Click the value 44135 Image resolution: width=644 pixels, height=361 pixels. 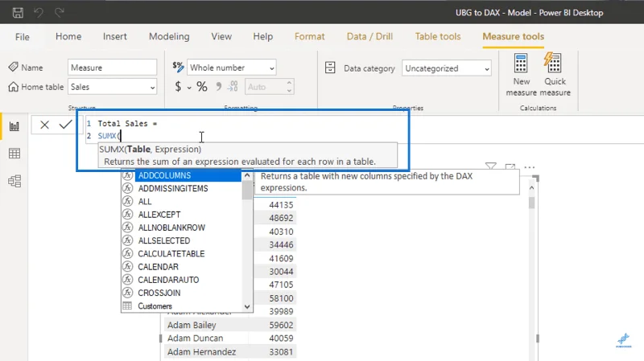(x=281, y=205)
